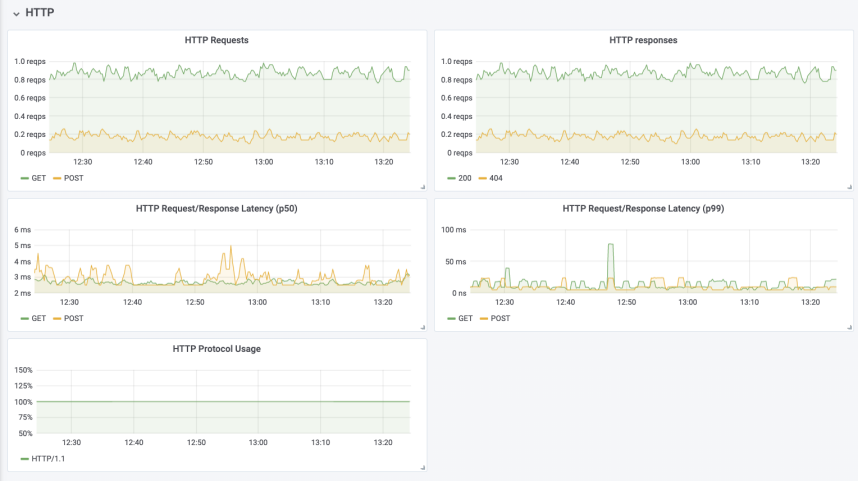Click green GET color swatch in p50 legend
This screenshot has width=858, height=481.
coord(25,318)
